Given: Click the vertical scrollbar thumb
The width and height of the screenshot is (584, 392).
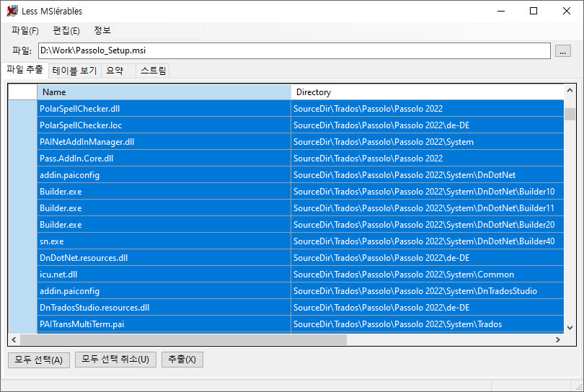Looking at the screenshot, I should tap(570, 114).
